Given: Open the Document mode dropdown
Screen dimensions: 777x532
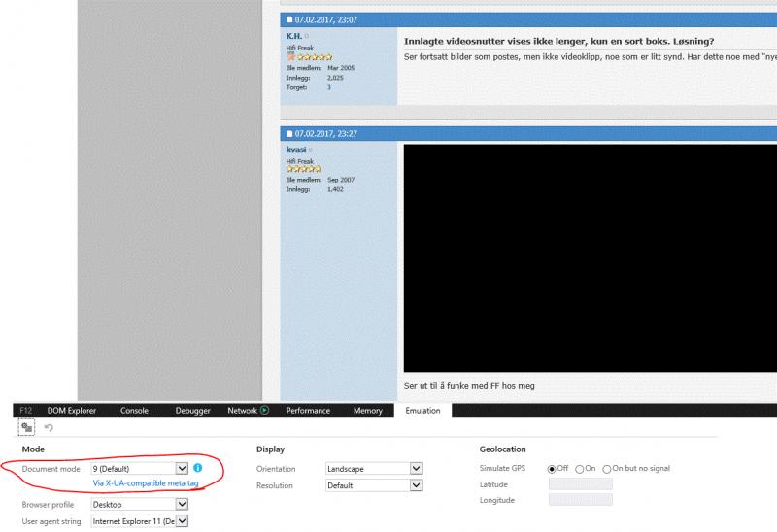Looking at the screenshot, I should point(140,468).
